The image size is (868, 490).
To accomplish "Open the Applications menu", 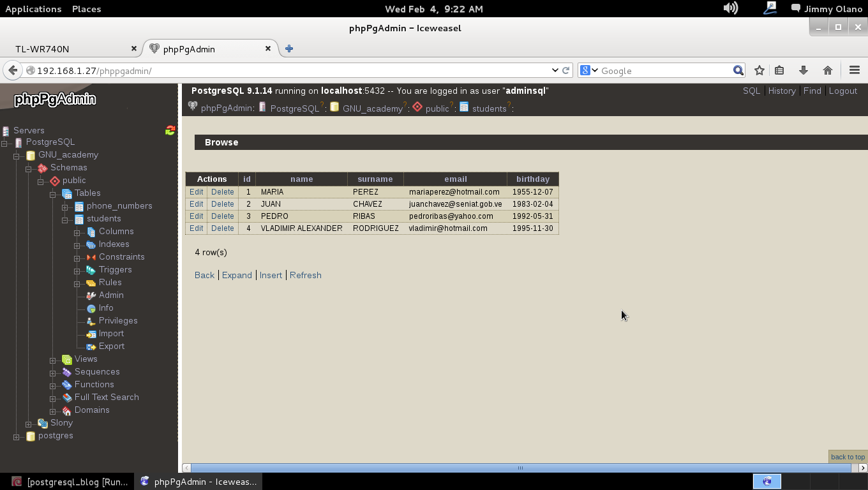I will pyautogui.click(x=33, y=9).
